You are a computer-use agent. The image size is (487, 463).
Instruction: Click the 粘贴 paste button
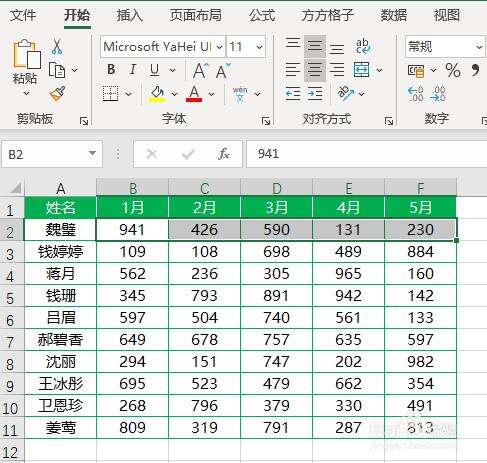tap(26, 68)
